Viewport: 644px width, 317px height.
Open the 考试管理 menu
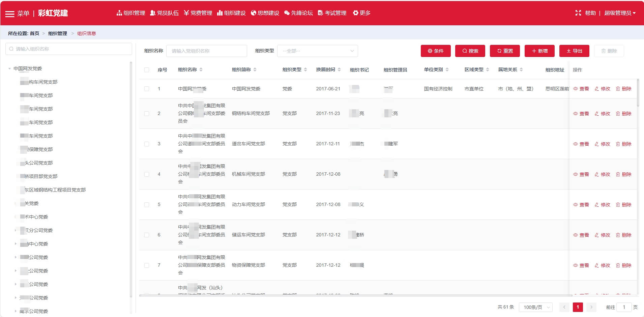pos(332,13)
